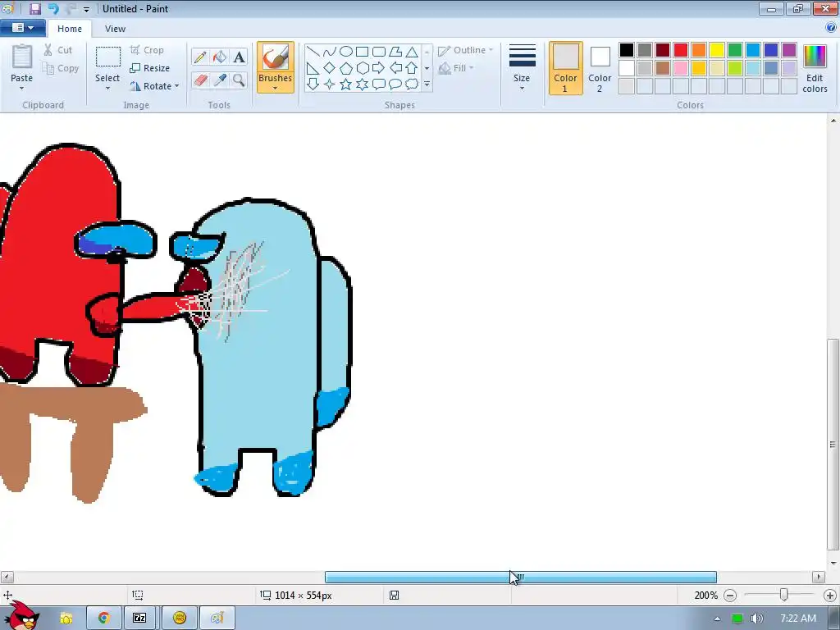Viewport: 840px width, 630px height.
Task: Click the zoom in plus button
Action: [x=830, y=596]
